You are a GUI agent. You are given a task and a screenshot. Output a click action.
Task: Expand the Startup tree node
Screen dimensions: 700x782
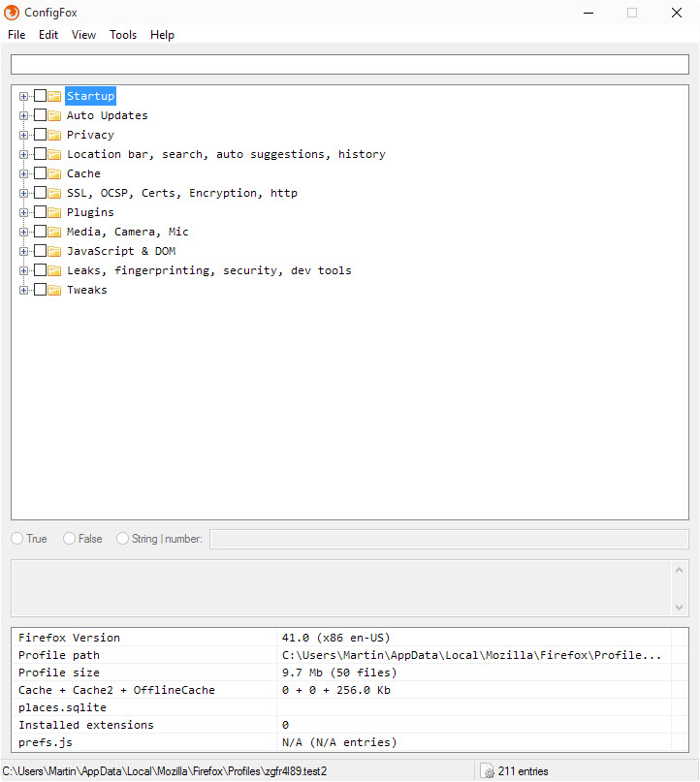click(x=23, y=96)
